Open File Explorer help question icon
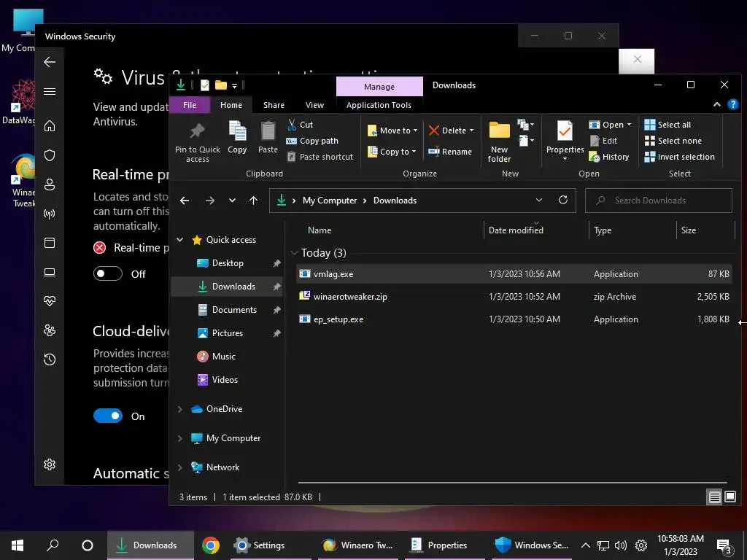747x560 pixels. click(x=733, y=105)
